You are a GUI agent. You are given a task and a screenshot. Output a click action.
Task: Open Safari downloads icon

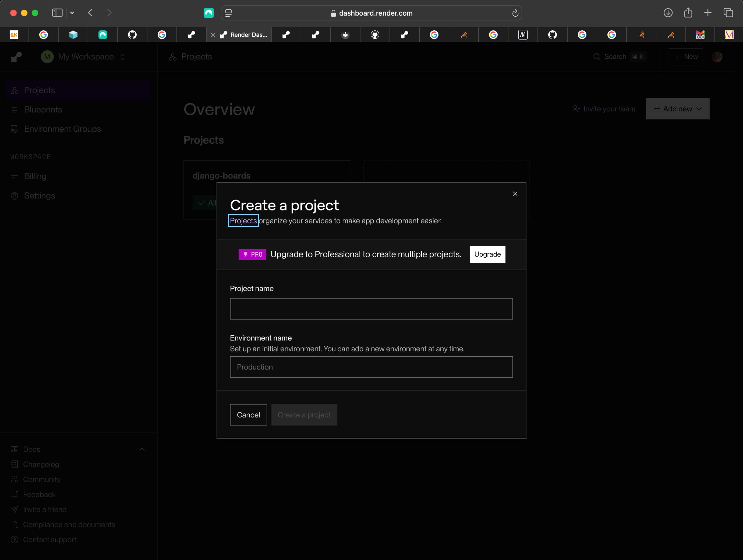point(668,13)
